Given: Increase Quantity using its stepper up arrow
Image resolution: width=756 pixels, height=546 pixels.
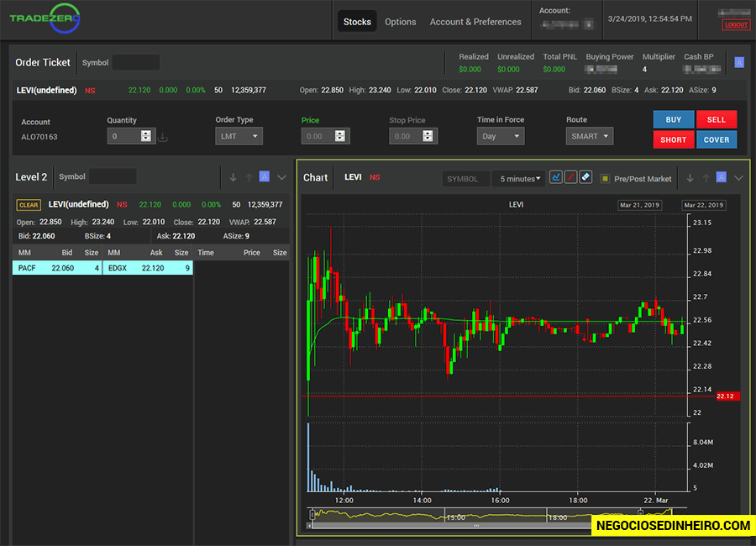Looking at the screenshot, I should point(145,133).
